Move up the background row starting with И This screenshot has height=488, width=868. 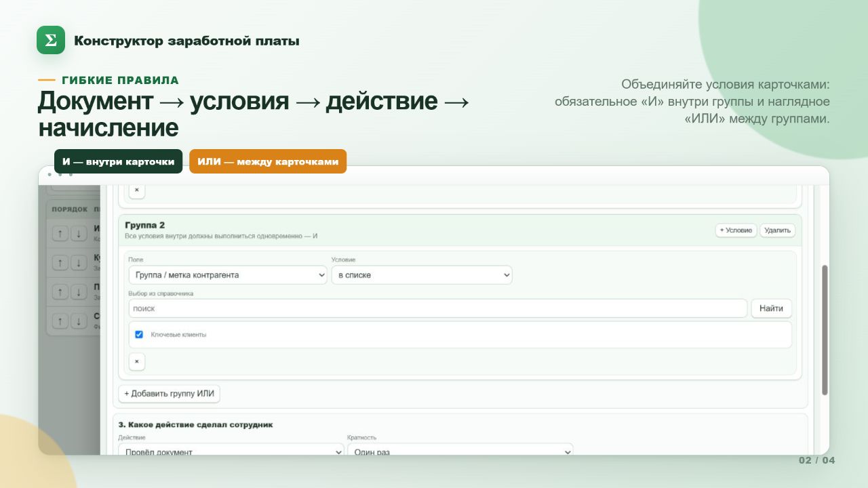point(60,234)
